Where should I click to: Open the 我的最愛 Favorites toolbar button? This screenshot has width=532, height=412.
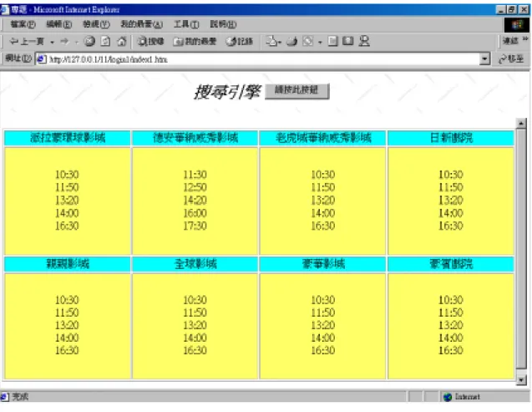195,42
